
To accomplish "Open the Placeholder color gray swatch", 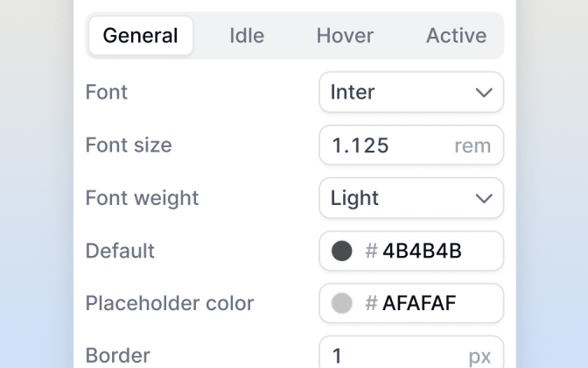I will 341,303.
